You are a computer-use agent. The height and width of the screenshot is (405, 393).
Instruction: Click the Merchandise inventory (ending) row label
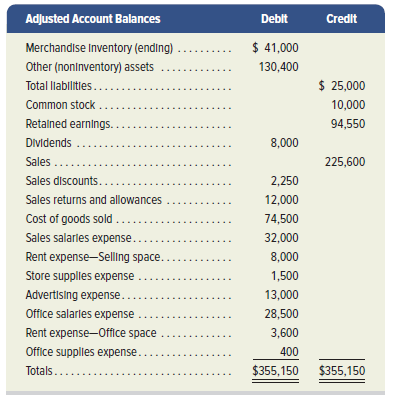coord(99,48)
